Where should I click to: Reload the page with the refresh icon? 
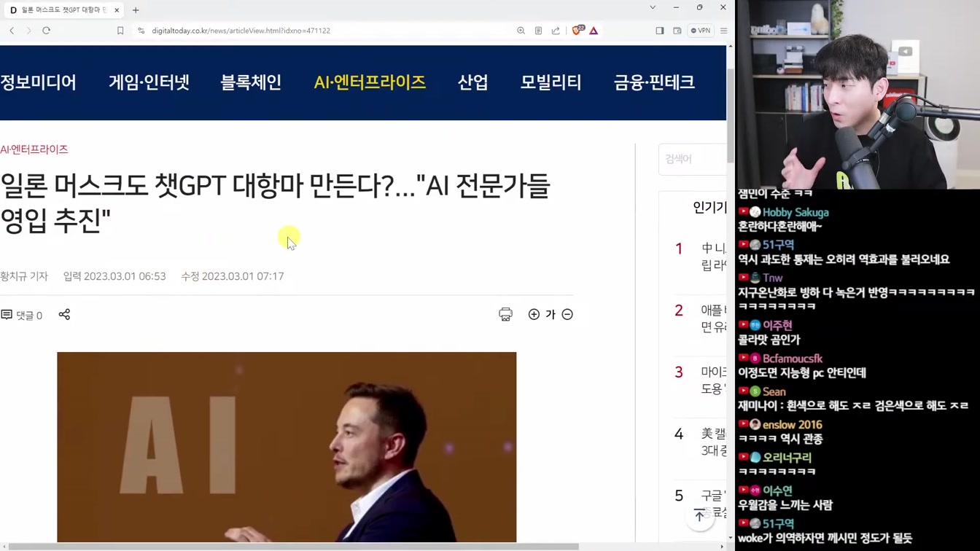coord(46,31)
